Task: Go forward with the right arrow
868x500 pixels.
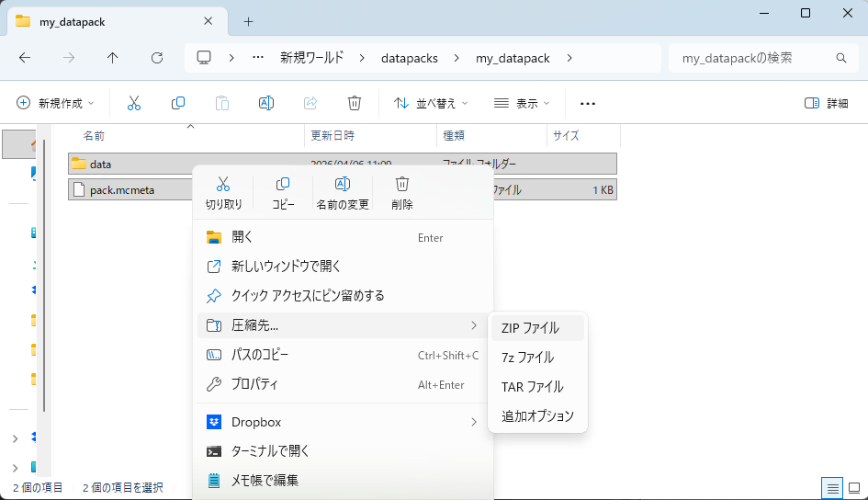Action: click(69, 58)
